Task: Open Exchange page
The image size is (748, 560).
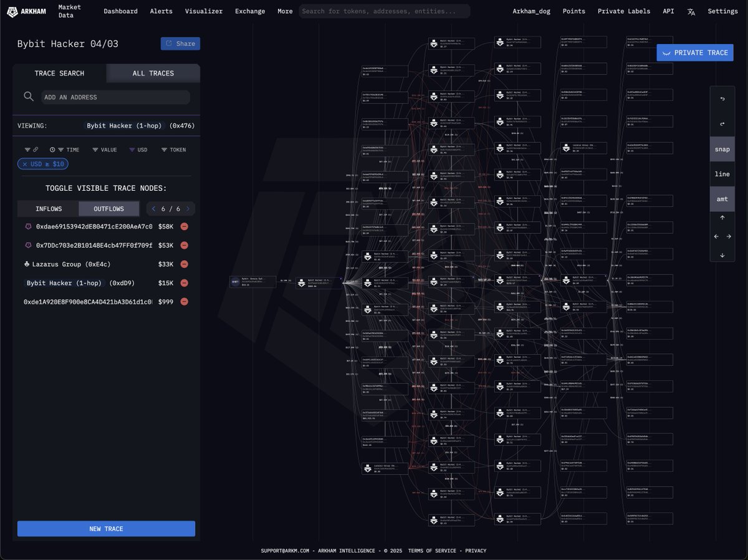Action: point(250,11)
